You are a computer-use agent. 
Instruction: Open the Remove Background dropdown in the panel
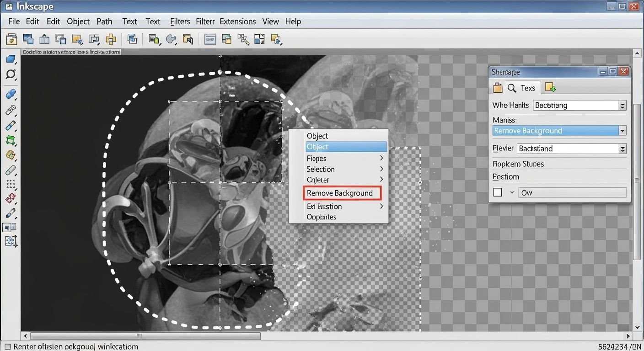click(622, 131)
